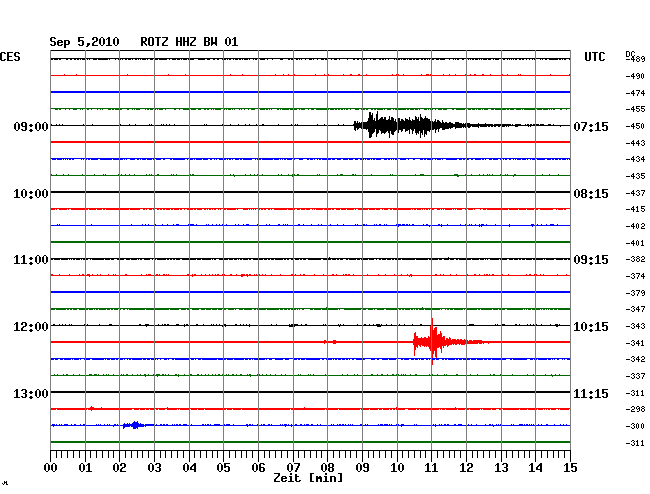Screen dimensions: 650x494
Task: Click the DC value -490
Action: pos(635,76)
